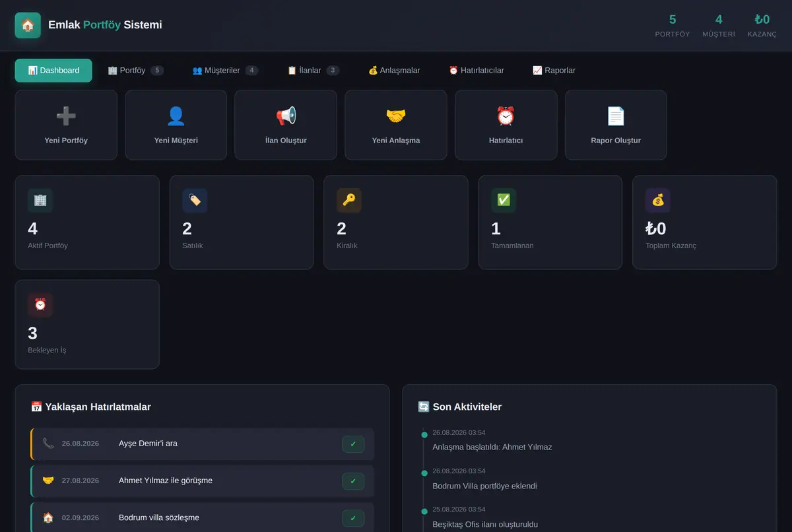
Task: Click the PORTFÖY counter in the header
Action: click(x=673, y=26)
